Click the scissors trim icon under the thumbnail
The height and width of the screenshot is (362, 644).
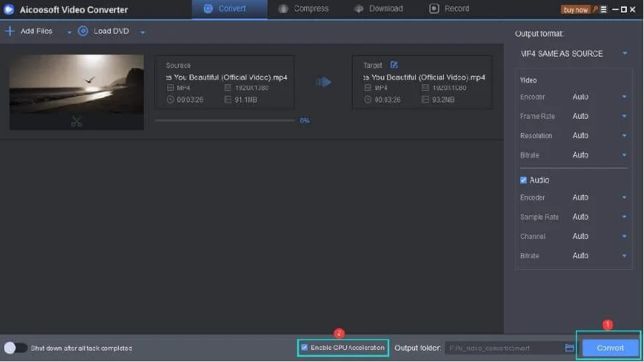point(77,122)
